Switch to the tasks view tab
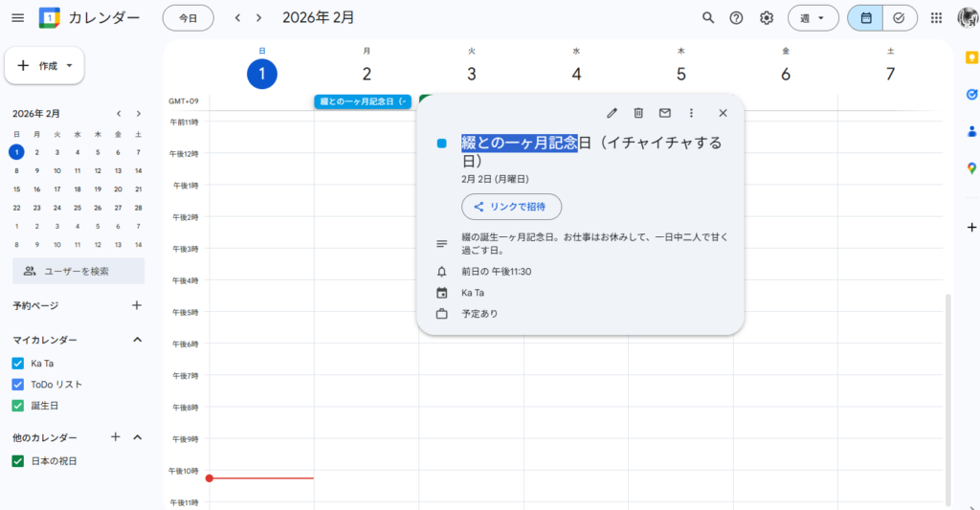Screen dimensions: 980x510 click(900, 18)
